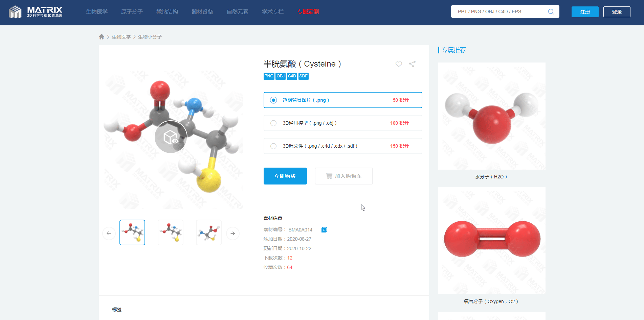Click the MATRIX logo in header
The width and height of the screenshot is (644, 320).
pos(36,12)
